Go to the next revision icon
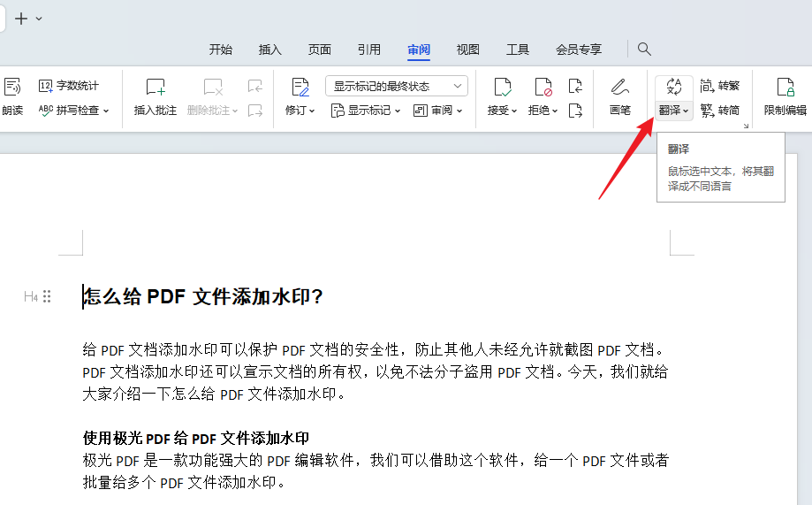 (x=575, y=111)
